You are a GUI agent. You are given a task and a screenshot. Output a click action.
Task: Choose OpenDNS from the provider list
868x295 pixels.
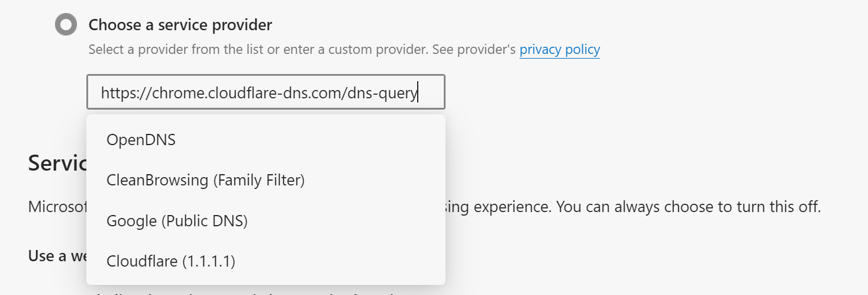click(266, 140)
